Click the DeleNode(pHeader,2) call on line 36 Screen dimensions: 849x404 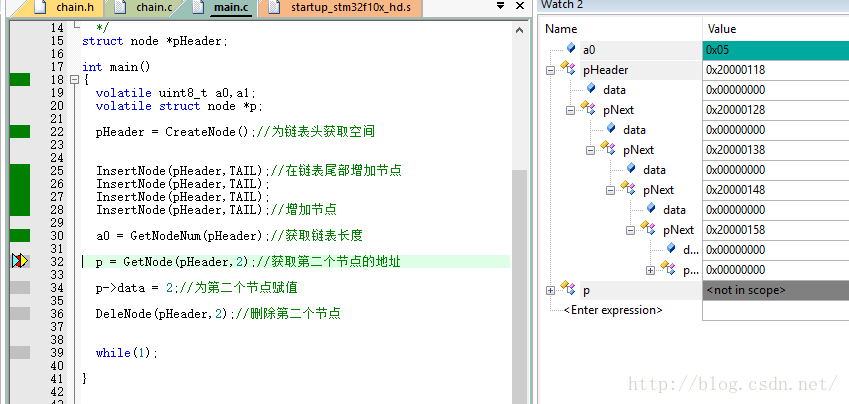163,314
